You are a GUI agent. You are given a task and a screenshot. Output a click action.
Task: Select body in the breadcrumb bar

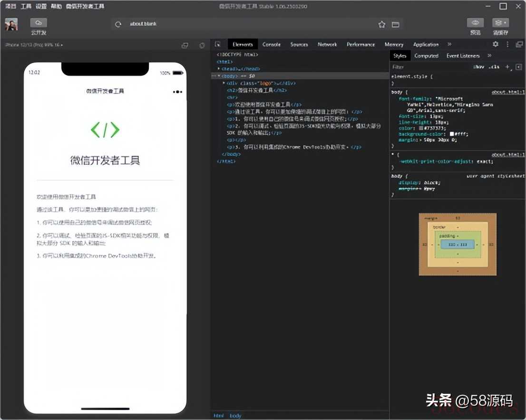click(x=235, y=416)
